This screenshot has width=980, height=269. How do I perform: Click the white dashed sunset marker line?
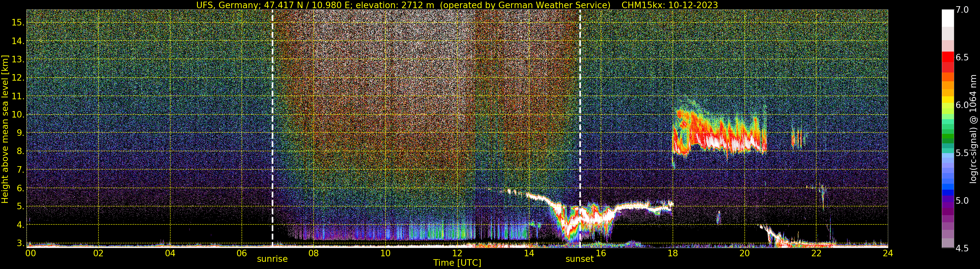pyautogui.click(x=580, y=128)
